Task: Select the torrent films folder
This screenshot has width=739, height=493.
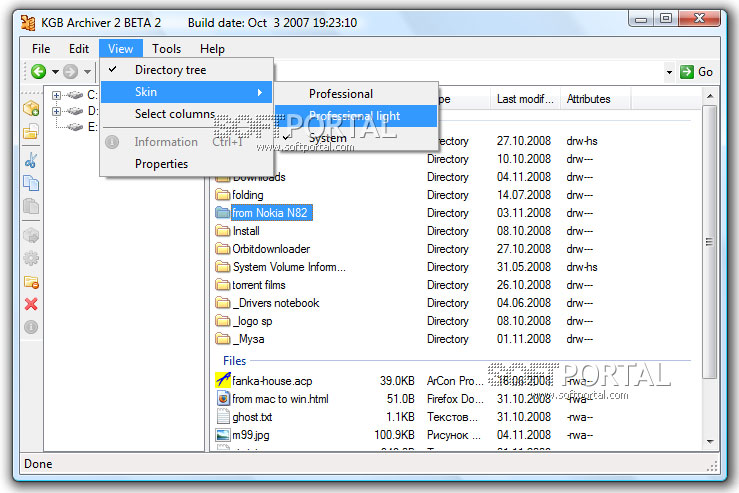Action: pyautogui.click(x=259, y=285)
